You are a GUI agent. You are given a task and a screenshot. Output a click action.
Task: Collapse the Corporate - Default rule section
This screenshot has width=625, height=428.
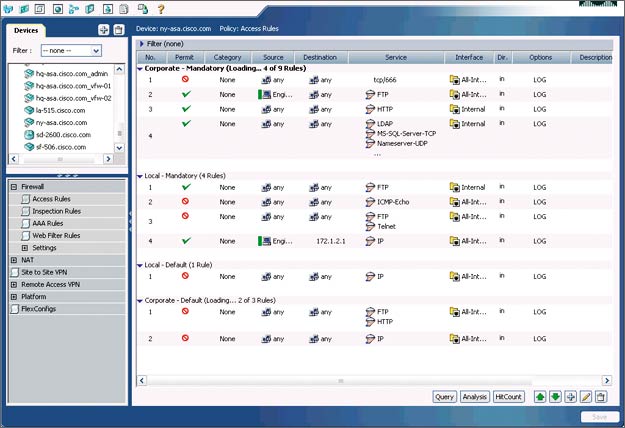pos(140,301)
